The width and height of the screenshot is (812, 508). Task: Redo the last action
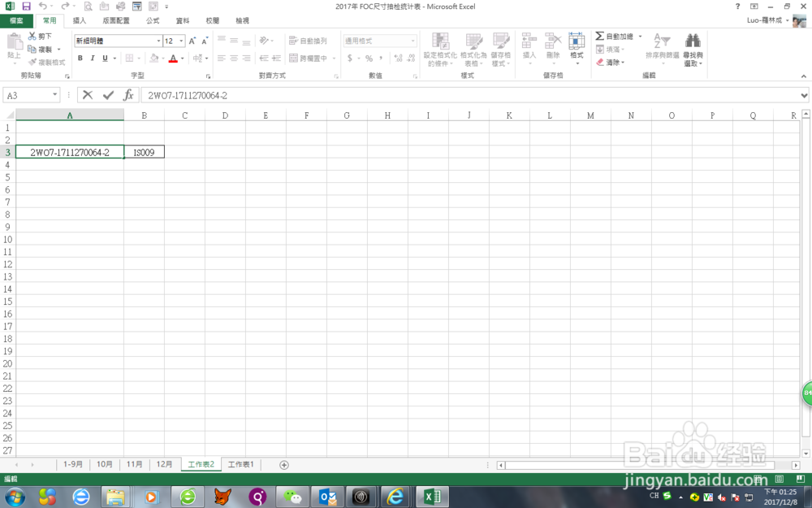pyautogui.click(x=65, y=7)
